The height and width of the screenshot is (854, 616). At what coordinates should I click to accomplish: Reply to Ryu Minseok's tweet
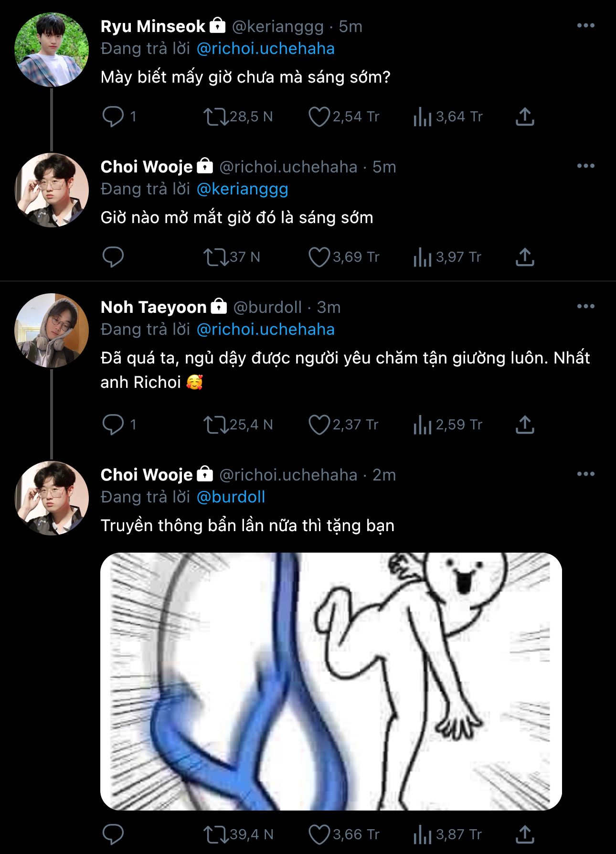tap(113, 117)
